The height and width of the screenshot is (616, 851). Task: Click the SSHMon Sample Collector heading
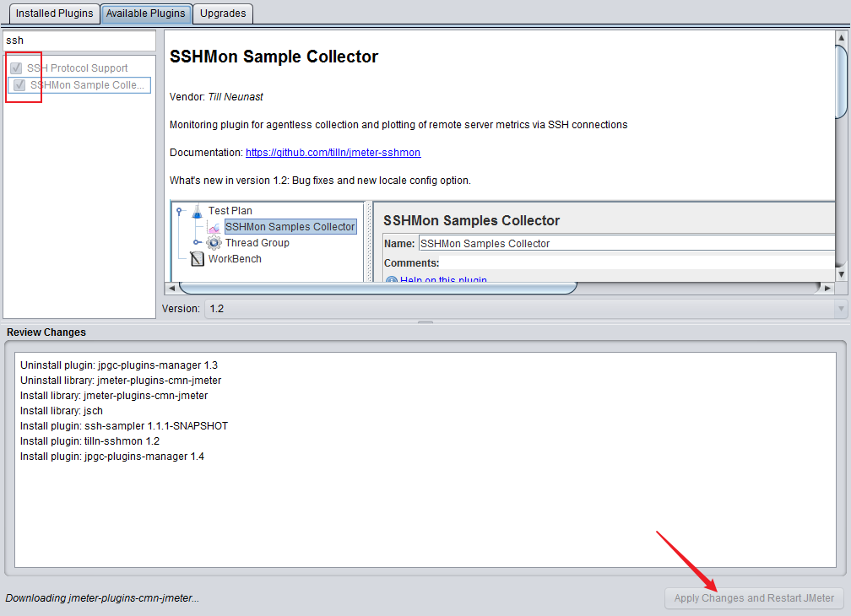pos(274,57)
